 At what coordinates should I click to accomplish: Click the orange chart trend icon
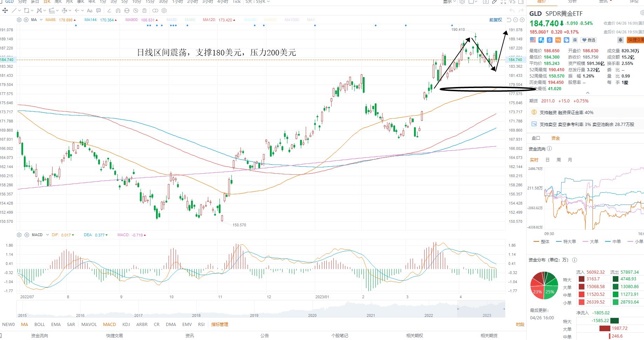pos(558,40)
